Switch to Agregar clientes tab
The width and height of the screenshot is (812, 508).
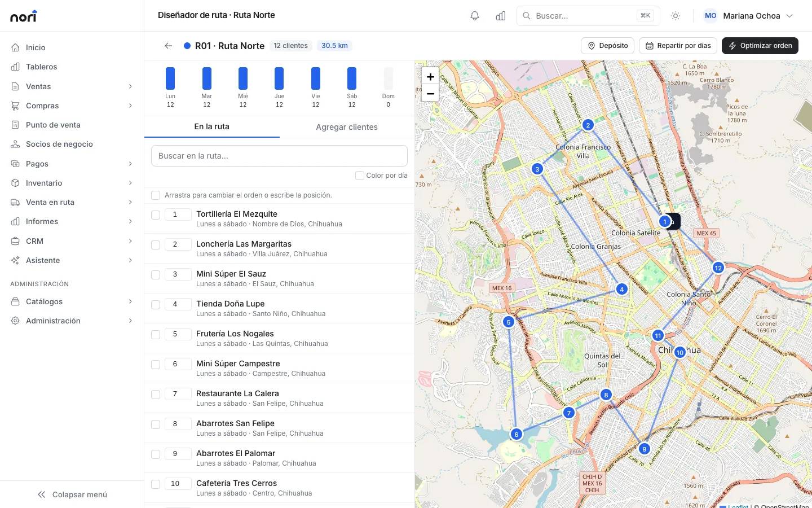(x=347, y=127)
